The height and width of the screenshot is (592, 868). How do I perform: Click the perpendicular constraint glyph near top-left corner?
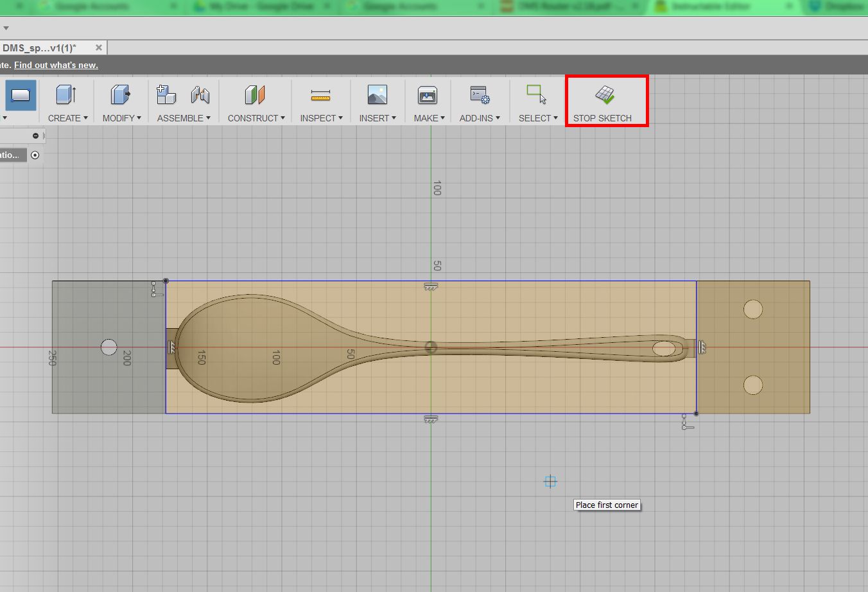pyautogui.click(x=156, y=289)
